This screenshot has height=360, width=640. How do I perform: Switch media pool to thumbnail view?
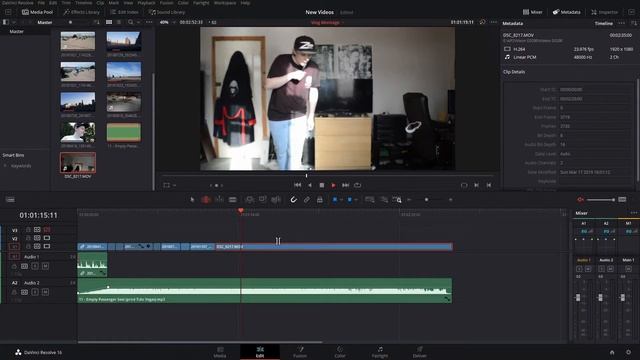[x=109, y=22]
